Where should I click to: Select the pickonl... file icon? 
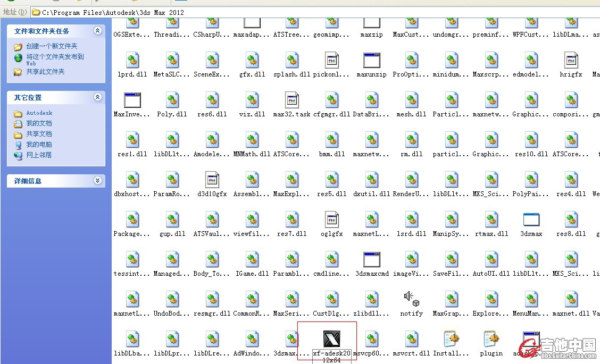coord(332,61)
